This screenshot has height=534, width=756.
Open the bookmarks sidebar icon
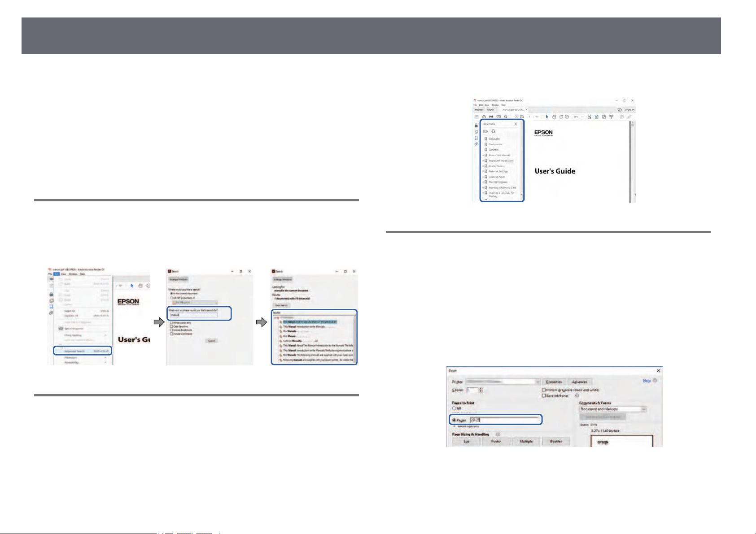tap(476, 138)
